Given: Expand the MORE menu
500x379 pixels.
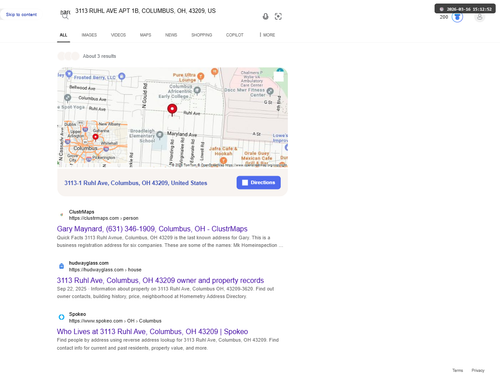Looking at the screenshot, I should point(267,35).
